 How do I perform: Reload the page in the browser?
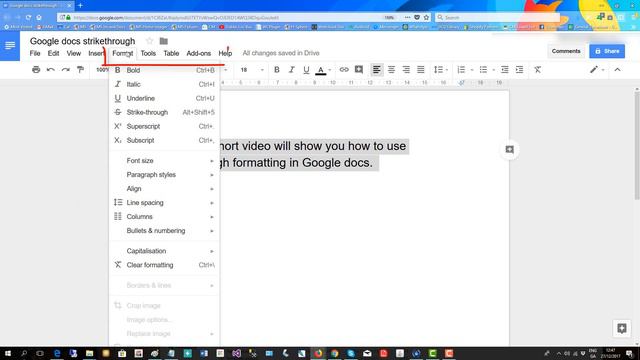pyautogui.click(x=28, y=18)
